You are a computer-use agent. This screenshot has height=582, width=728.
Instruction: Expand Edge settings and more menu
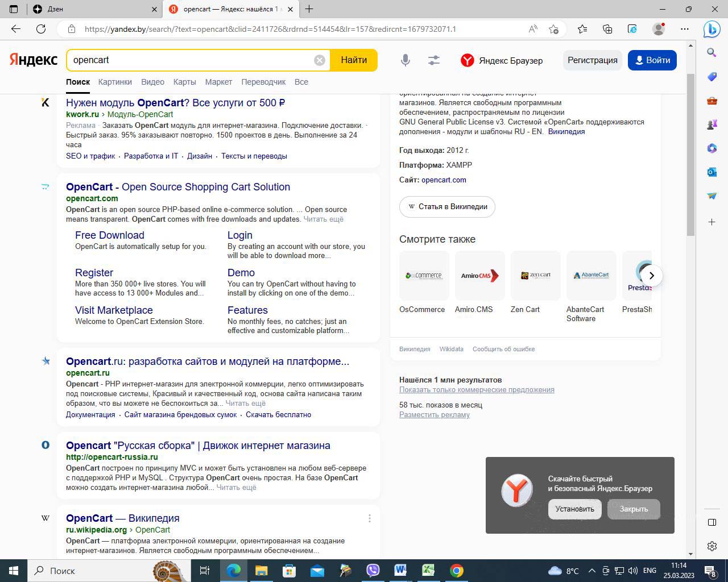coord(685,29)
